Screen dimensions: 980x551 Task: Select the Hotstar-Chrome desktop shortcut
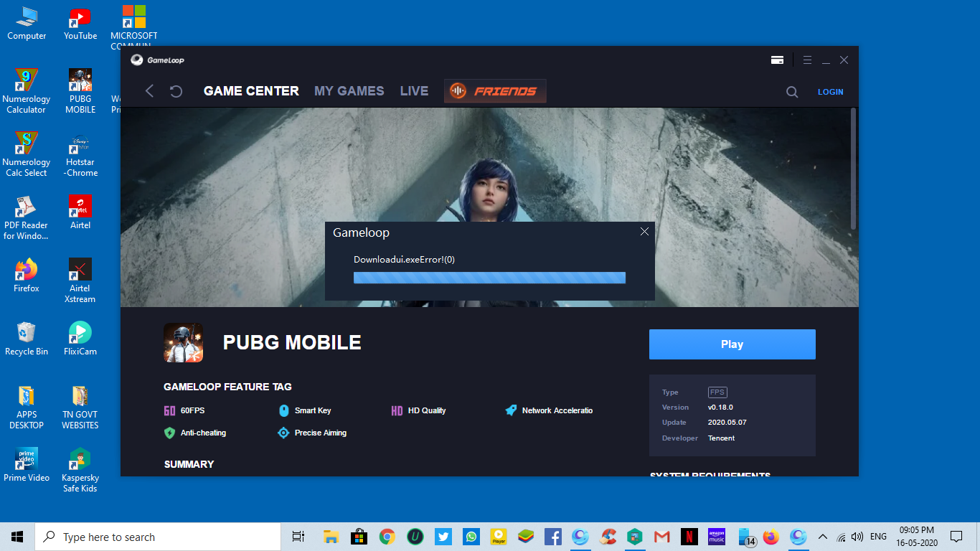click(80, 155)
